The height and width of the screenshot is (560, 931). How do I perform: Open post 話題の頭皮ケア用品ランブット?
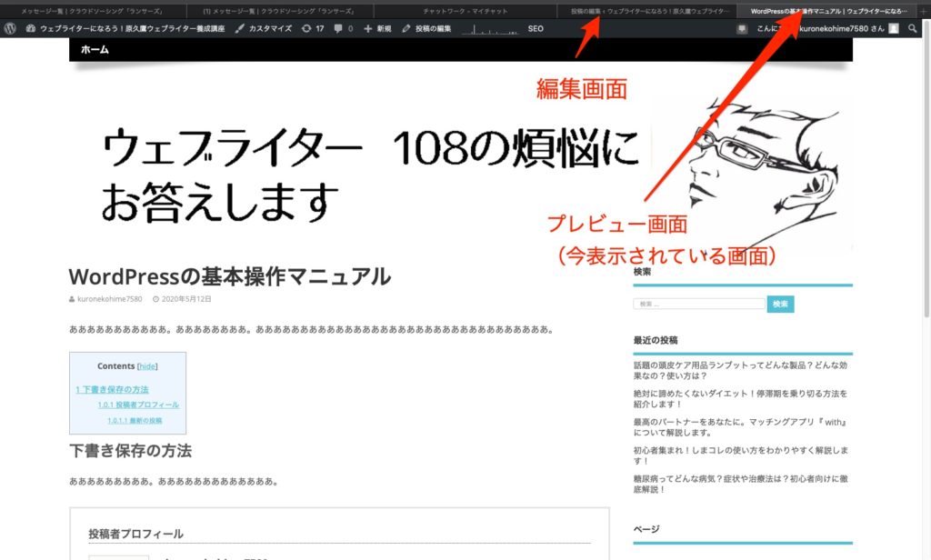click(x=740, y=371)
